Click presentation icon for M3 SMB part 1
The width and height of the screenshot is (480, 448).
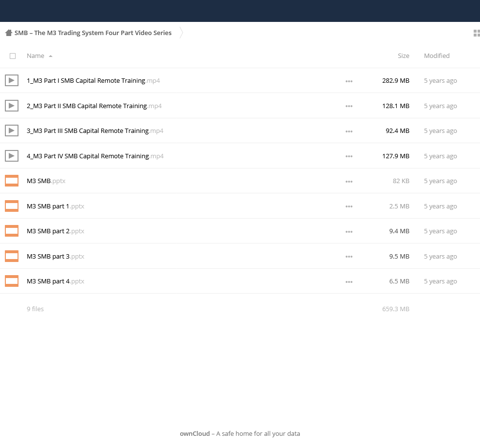click(12, 206)
